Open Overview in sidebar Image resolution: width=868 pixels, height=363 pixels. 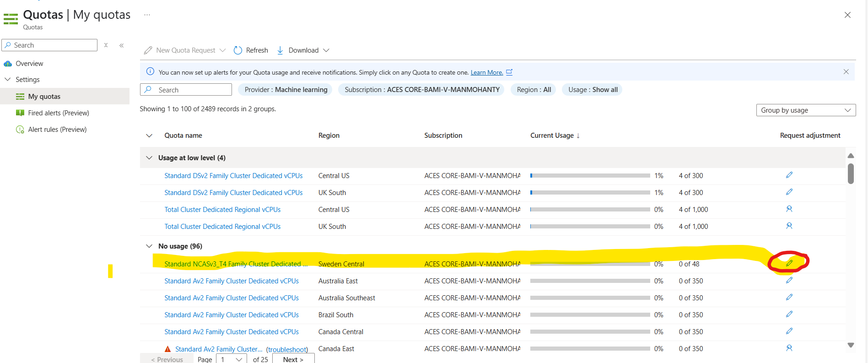coord(29,64)
